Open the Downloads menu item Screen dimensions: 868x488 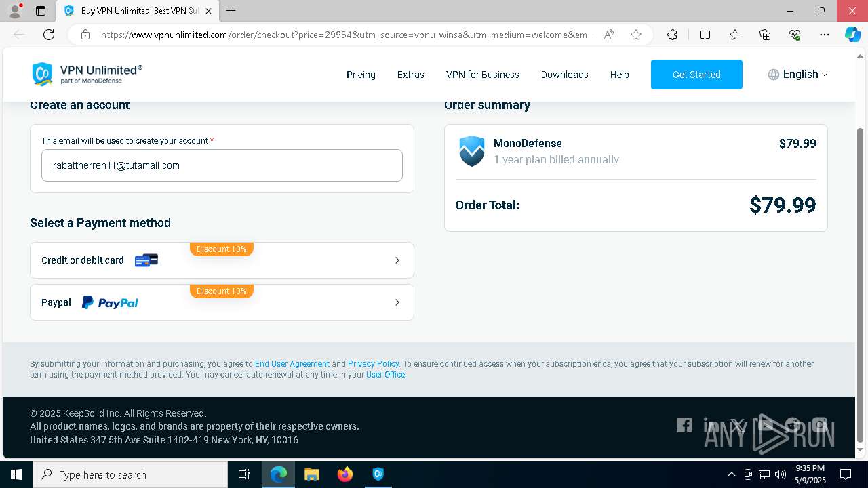[564, 75]
